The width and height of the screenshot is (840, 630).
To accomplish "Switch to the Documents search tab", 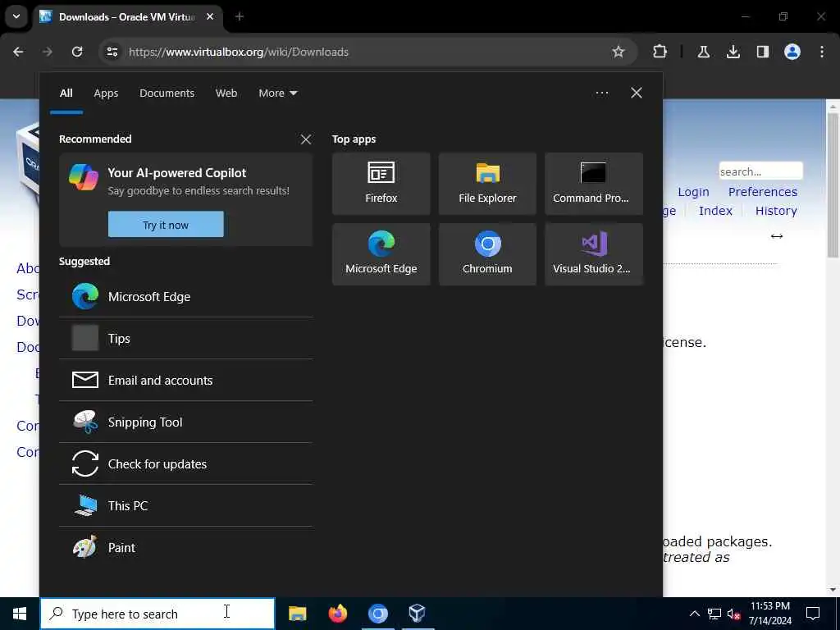I will (x=167, y=93).
